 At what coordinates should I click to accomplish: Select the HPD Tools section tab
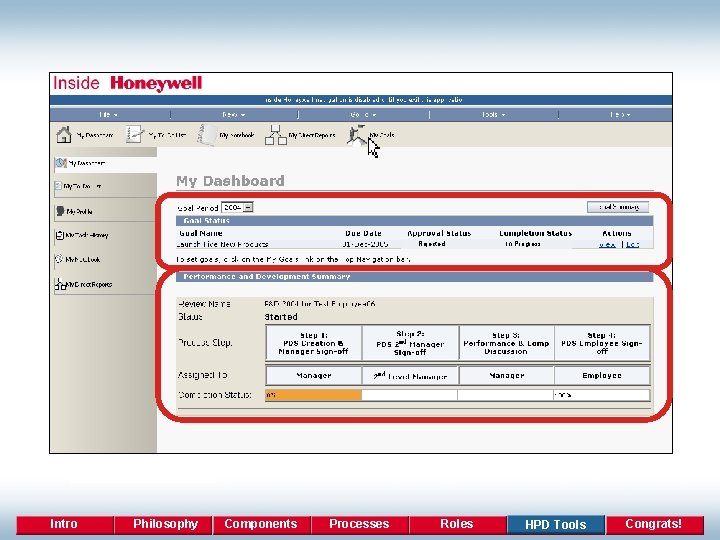pyautogui.click(x=556, y=524)
